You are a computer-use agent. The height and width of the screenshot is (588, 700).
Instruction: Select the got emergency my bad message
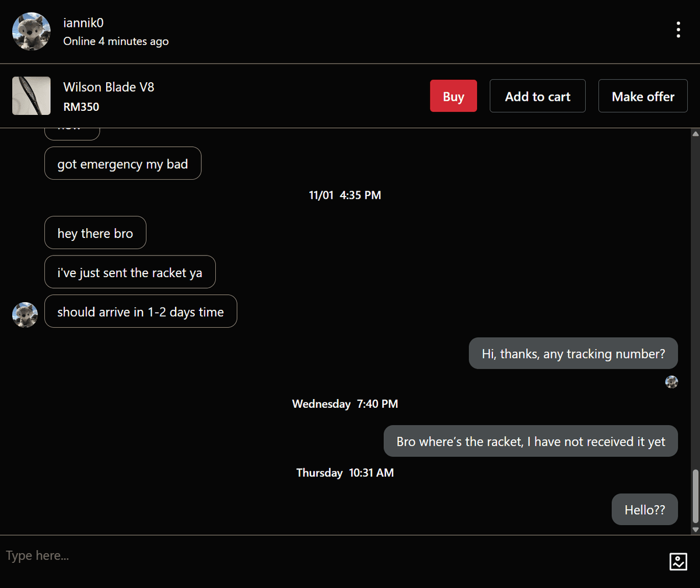coord(123,163)
